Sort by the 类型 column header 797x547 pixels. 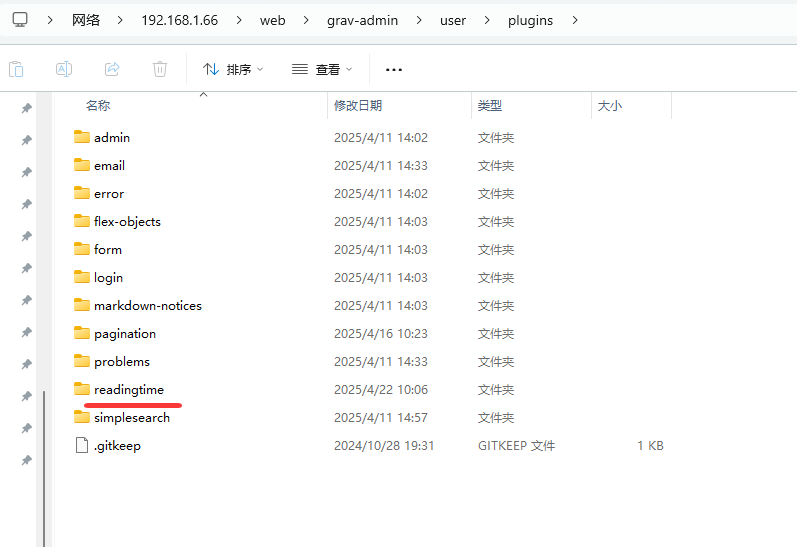click(x=490, y=106)
